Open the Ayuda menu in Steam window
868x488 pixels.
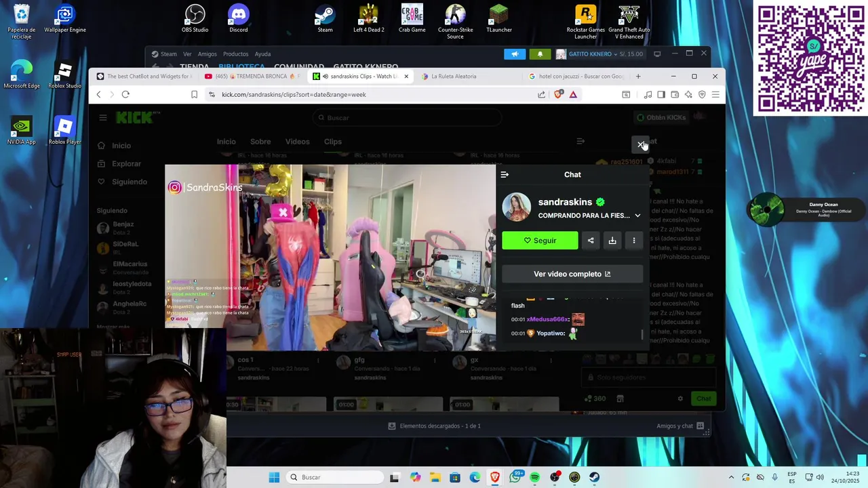pyautogui.click(x=262, y=54)
